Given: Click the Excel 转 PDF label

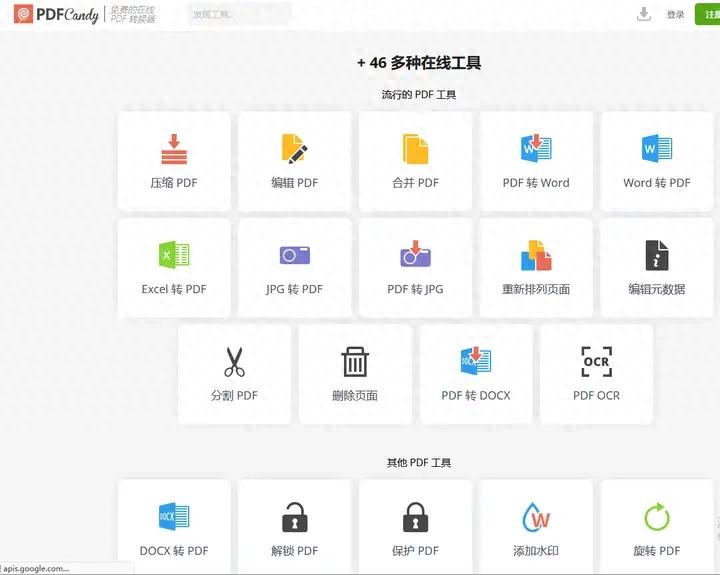Looking at the screenshot, I should [x=174, y=289].
